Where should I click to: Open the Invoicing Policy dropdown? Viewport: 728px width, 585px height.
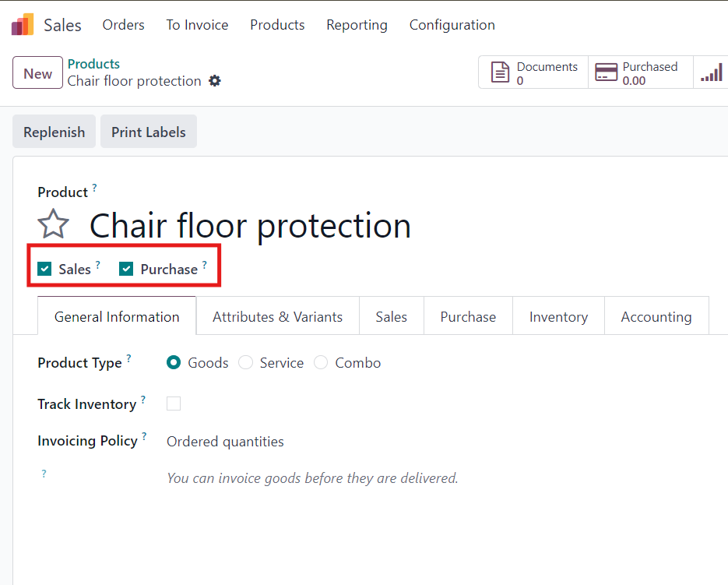pos(225,442)
